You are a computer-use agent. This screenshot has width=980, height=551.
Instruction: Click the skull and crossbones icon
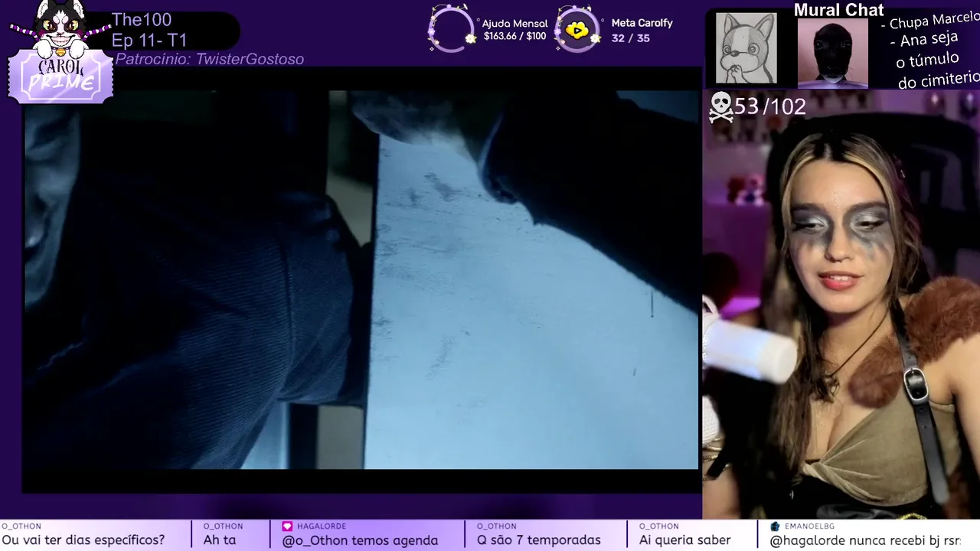pos(720,107)
